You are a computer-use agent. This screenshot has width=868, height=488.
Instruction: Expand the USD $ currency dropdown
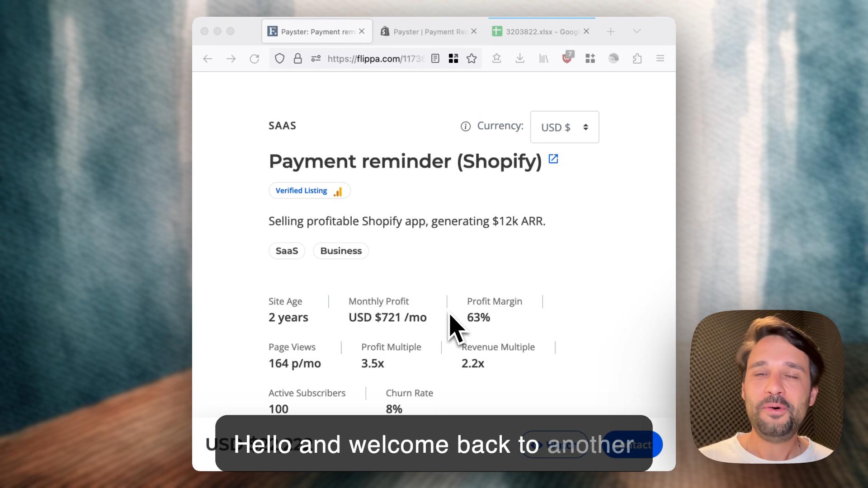coord(565,127)
